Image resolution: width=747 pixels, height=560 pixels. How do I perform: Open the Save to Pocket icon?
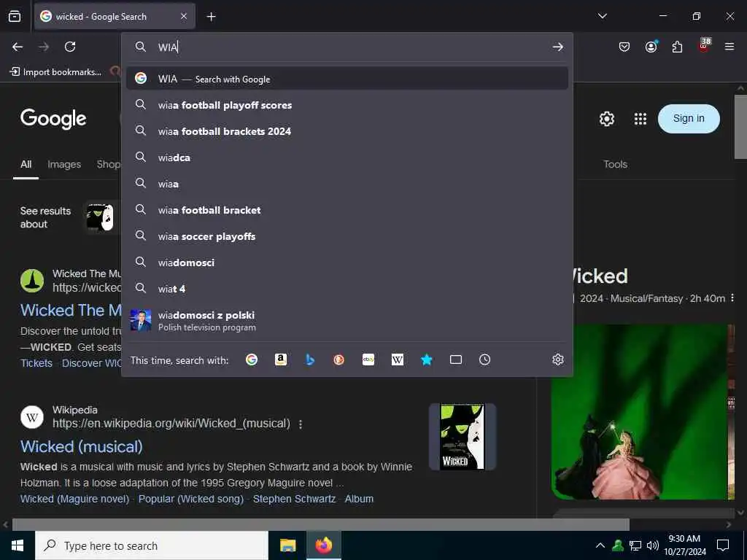(x=624, y=47)
